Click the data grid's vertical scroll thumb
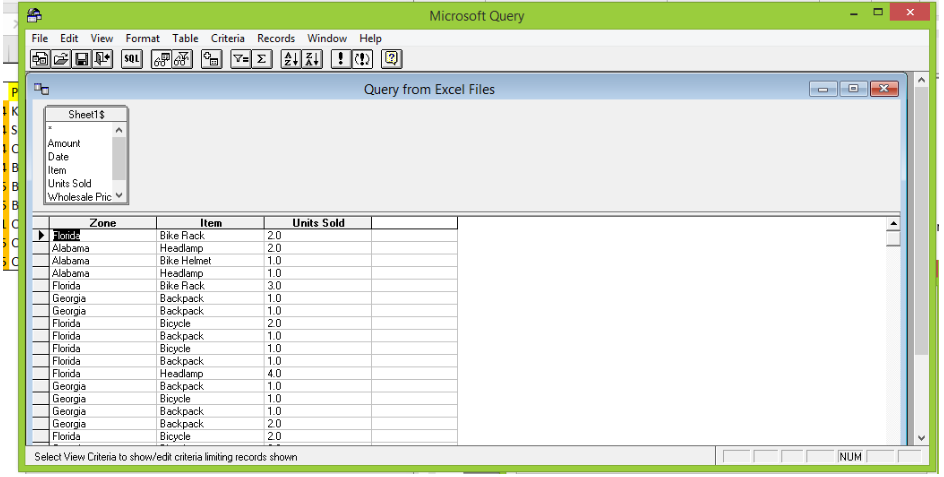The height and width of the screenshot is (477, 944). [893, 238]
